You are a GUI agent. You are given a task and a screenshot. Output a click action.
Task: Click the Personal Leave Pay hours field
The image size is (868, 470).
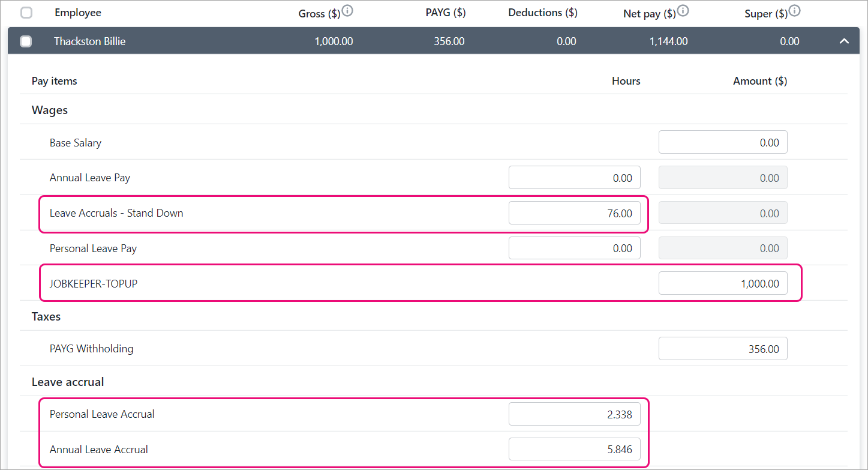point(574,249)
